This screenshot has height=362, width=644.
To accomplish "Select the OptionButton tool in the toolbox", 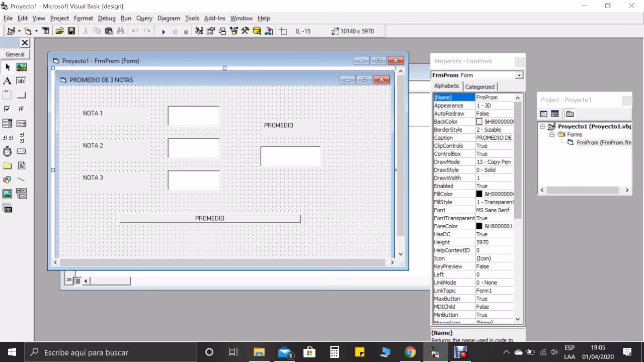I will pyautogui.click(x=21, y=109).
